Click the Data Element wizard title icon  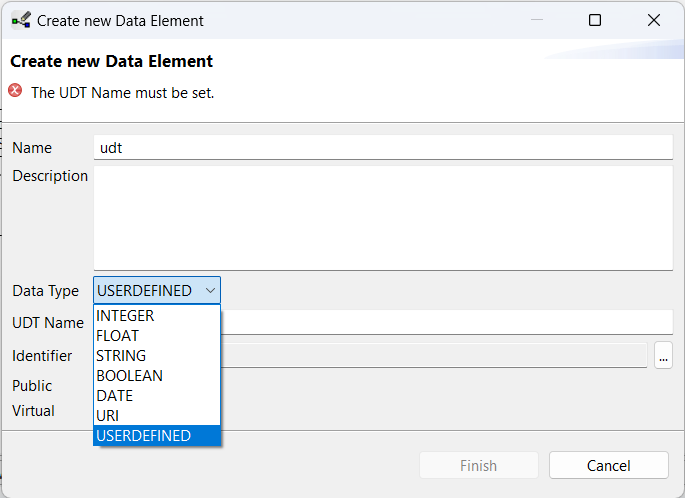[x=21, y=21]
